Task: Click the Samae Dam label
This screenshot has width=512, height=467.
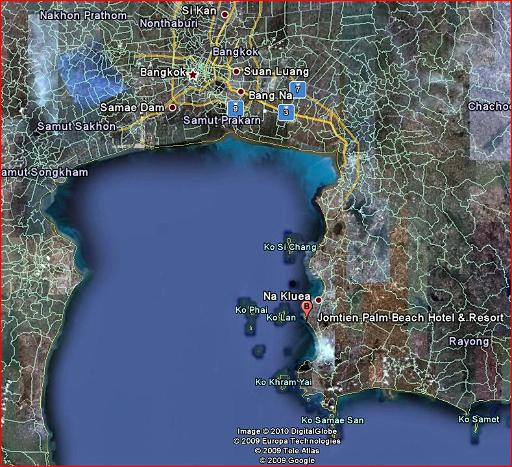Action: pyautogui.click(x=132, y=107)
